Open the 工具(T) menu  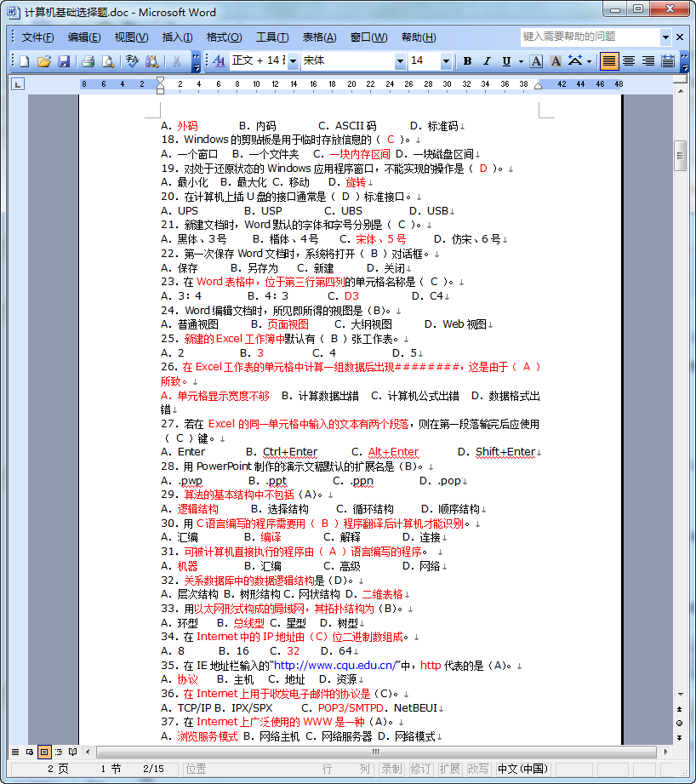[x=272, y=37]
